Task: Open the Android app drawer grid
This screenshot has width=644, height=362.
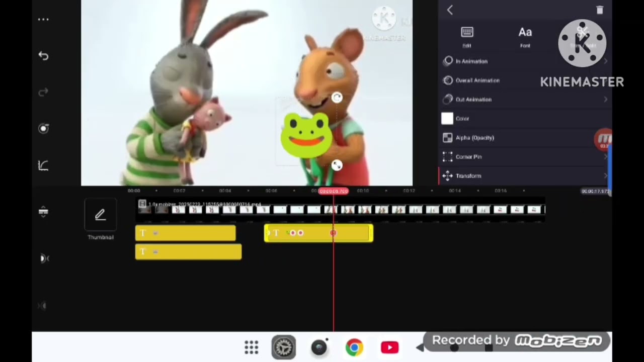Action: click(251, 347)
